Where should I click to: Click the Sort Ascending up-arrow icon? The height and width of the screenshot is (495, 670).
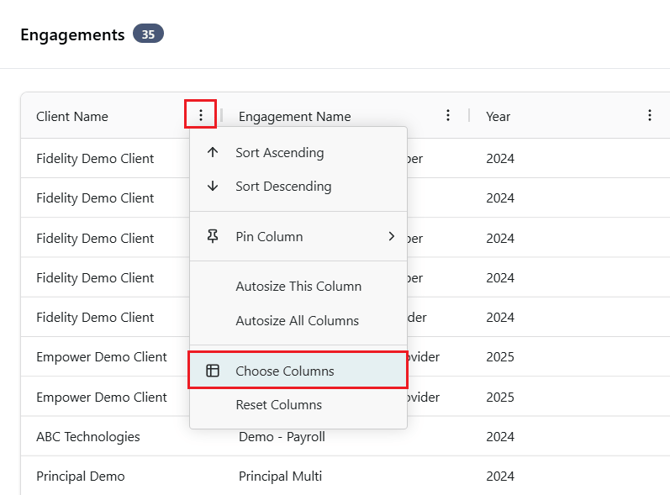pyautogui.click(x=212, y=152)
